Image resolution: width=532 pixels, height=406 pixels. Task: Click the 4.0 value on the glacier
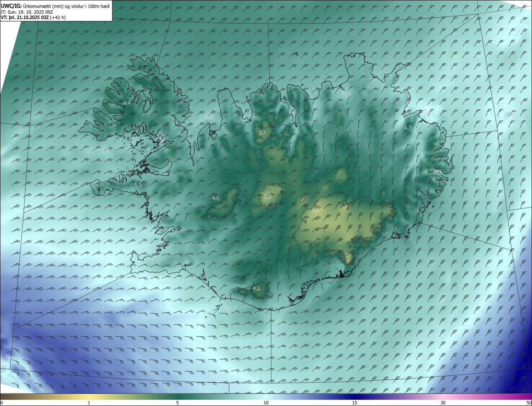(x=216, y=198)
